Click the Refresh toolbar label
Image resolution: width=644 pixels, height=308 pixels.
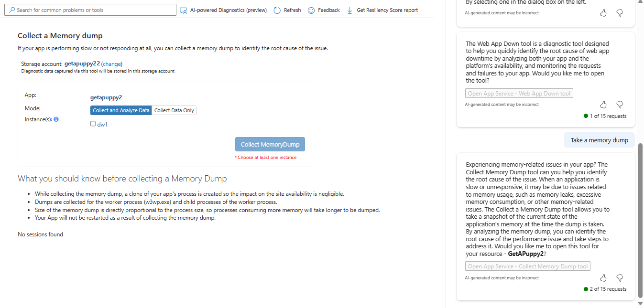(293, 10)
